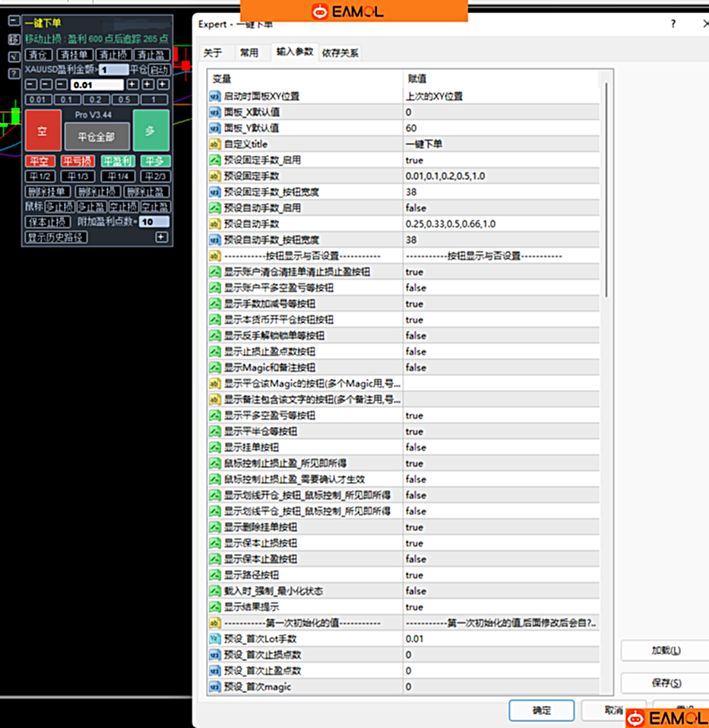
Task: Click the dialog's ? help icon in the title bar
Action: click(x=673, y=24)
